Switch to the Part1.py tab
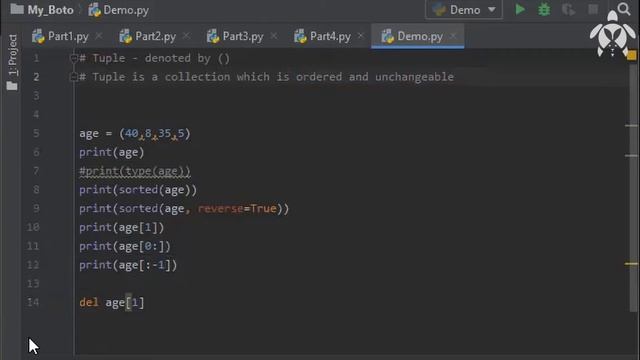The image size is (640, 360). (68, 36)
